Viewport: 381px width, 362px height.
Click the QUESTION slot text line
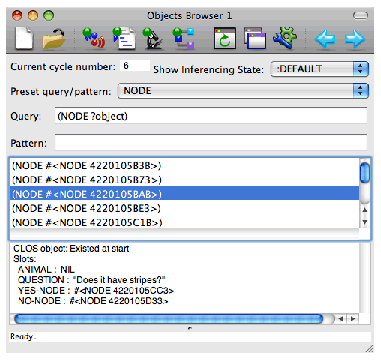coord(91,280)
